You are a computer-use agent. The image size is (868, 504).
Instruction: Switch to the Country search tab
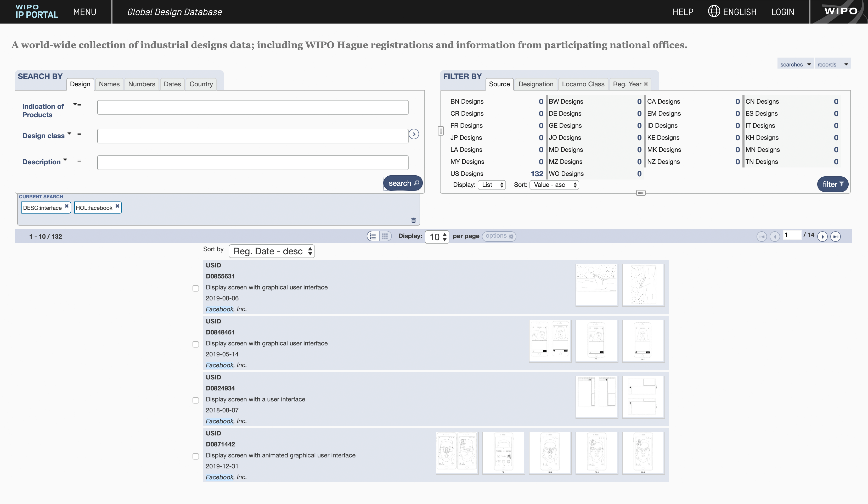pyautogui.click(x=201, y=84)
